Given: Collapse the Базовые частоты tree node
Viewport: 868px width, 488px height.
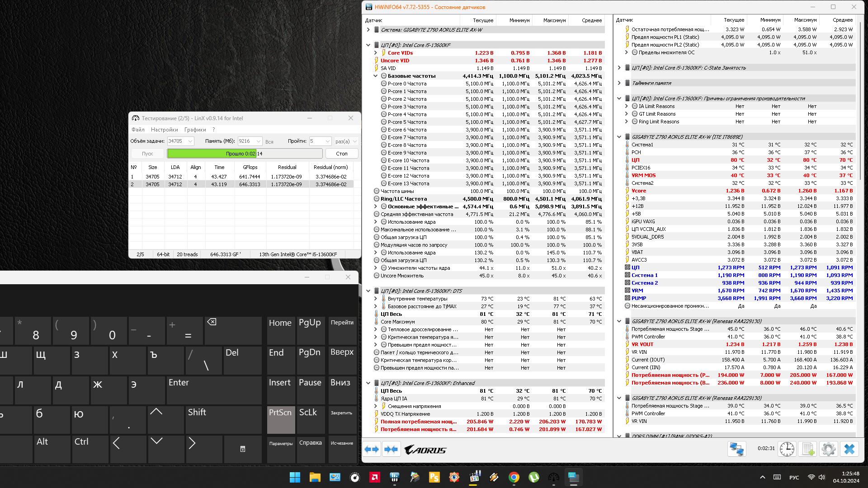Looking at the screenshot, I should coord(375,76).
